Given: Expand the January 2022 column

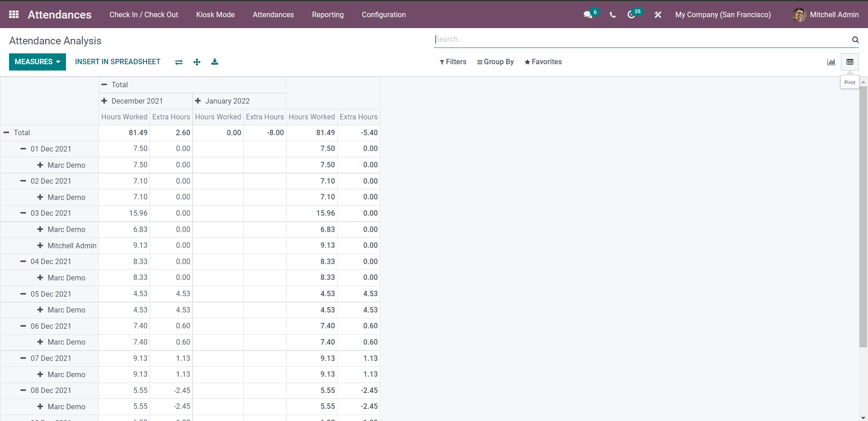Looking at the screenshot, I should (240, 101).
